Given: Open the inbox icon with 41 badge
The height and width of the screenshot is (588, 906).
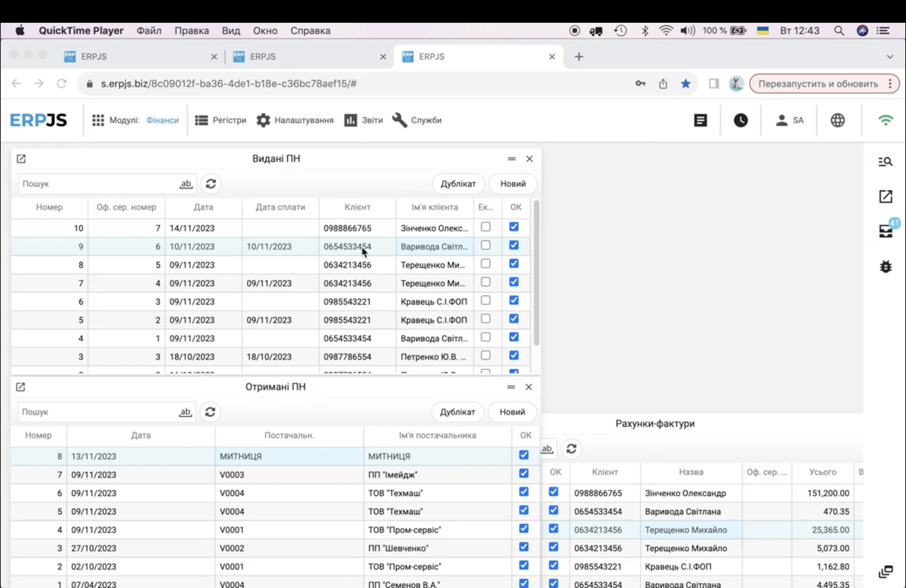Looking at the screenshot, I should pyautogui.click(x=886, y=231).
